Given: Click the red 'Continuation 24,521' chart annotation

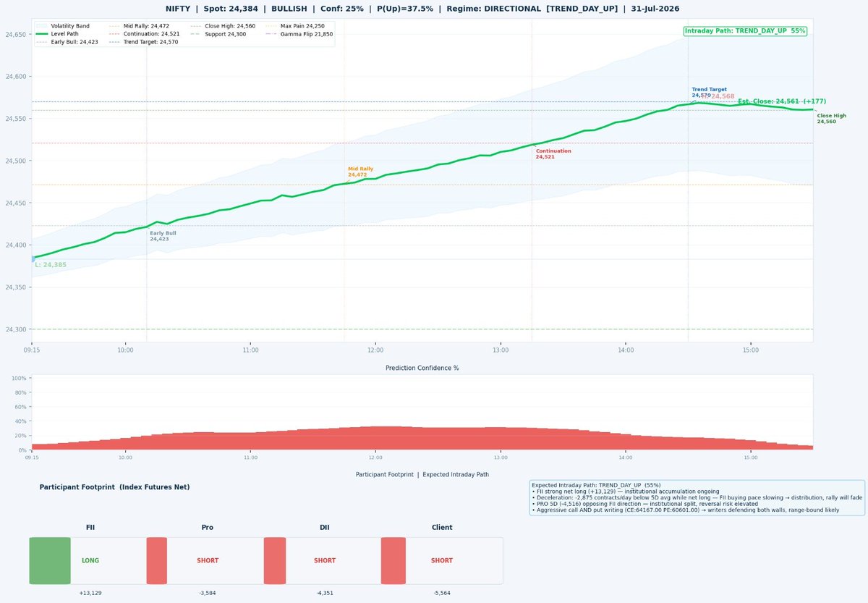Looking at the screenshot, I should pos(553,153).
